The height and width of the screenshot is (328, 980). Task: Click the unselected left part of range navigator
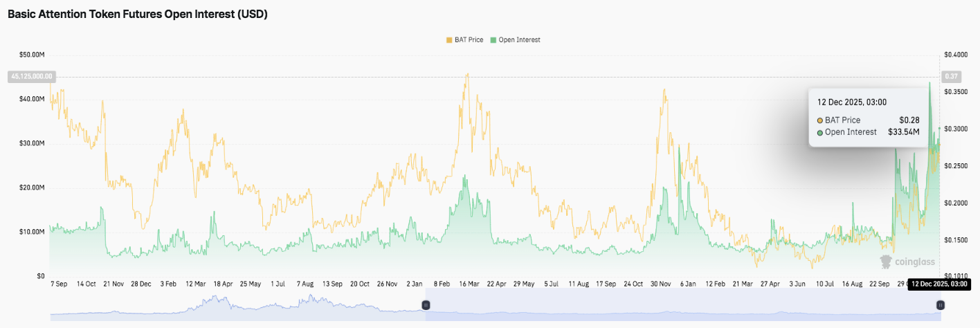235,307
